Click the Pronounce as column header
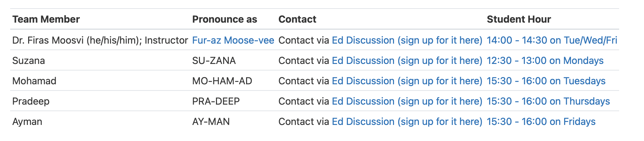This screenshot has height=141, width=644. tap(225, 19)
